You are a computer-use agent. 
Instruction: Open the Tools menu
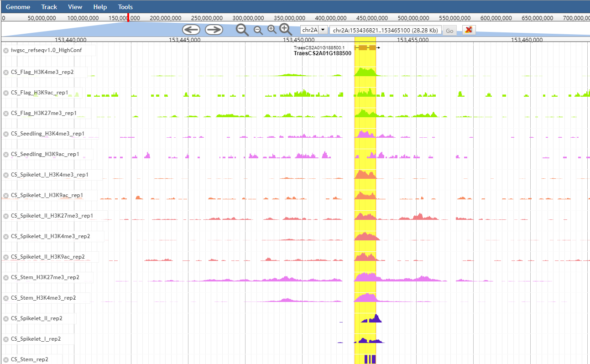[x=125, y=7]
